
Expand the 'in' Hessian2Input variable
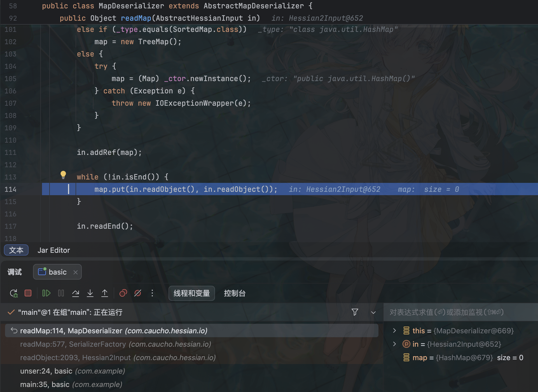(x=394, y=344)
